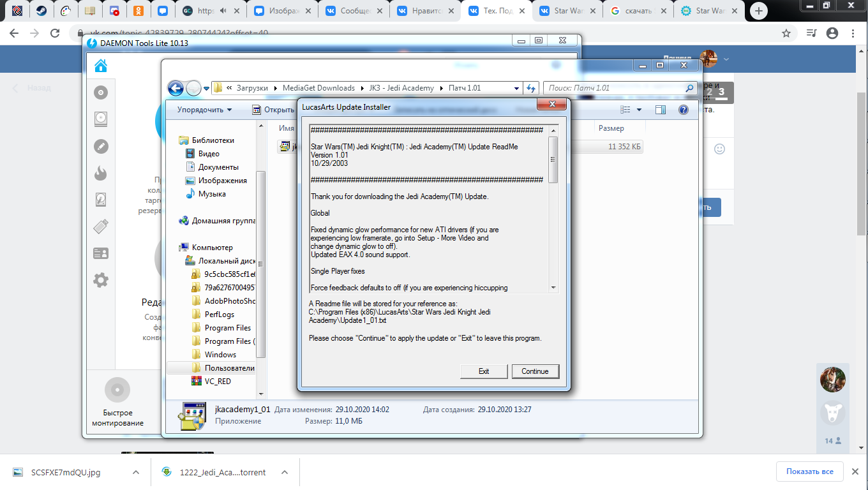The image size is (868, 490).
Task: Click the Explorer navigation pane scrollbar
Action: [x=260, y=264]
